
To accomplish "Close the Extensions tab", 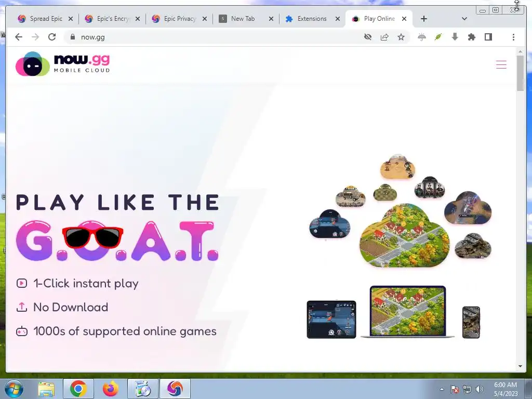I will (x=338, y=19).
